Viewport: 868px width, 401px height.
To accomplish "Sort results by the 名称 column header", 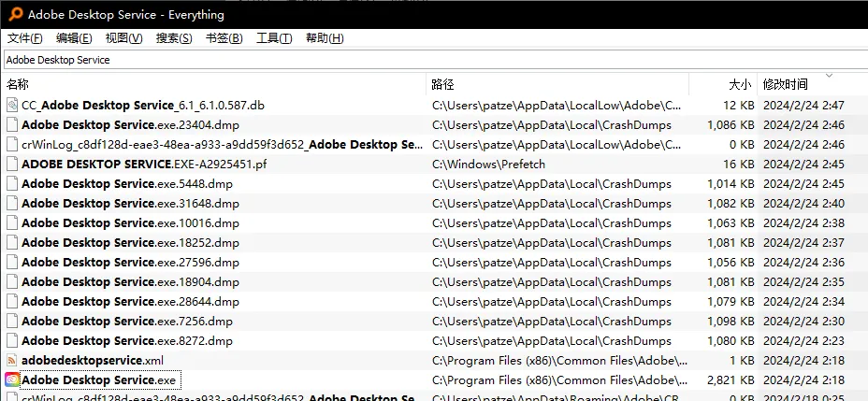I will coord(214,84).
